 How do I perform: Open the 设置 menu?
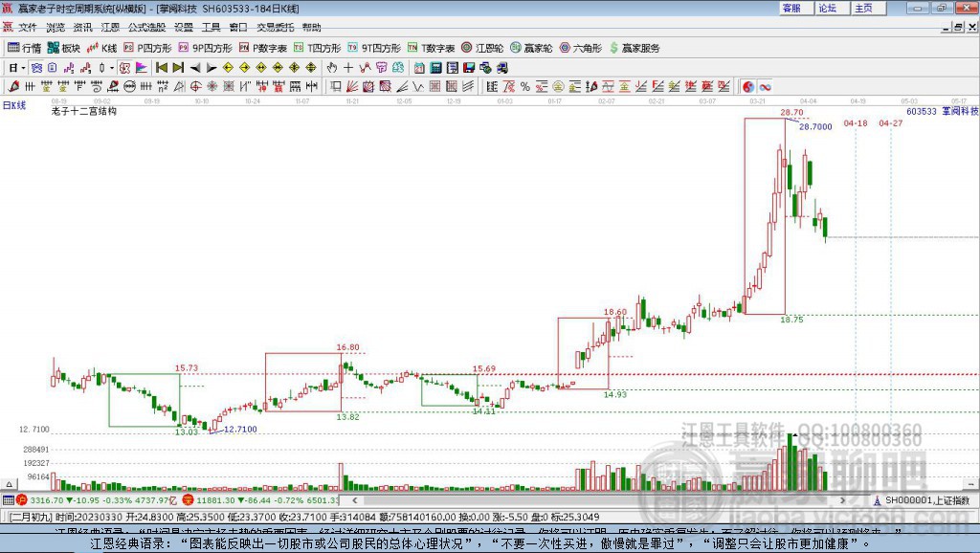click(x=184, y=28)
